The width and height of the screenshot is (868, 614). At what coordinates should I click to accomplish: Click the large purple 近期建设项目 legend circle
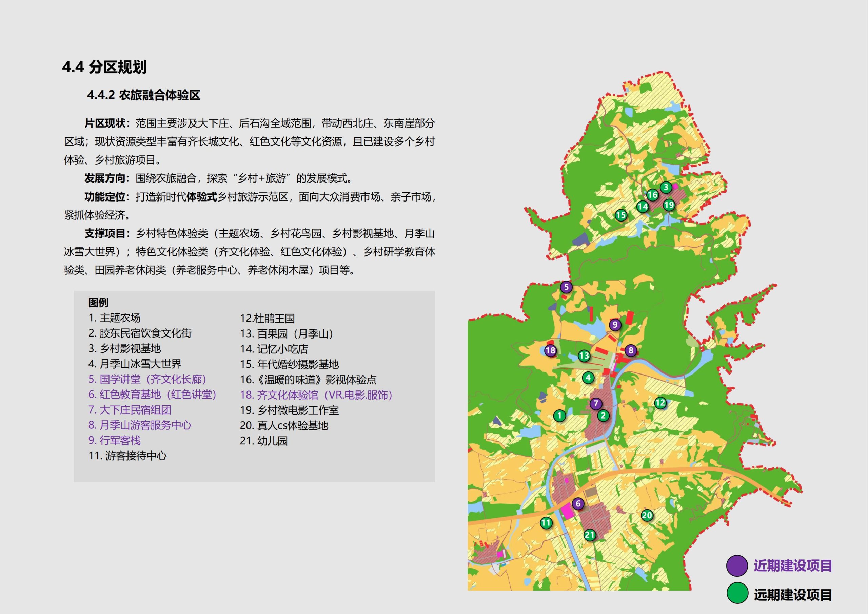(x=737, y=566)
